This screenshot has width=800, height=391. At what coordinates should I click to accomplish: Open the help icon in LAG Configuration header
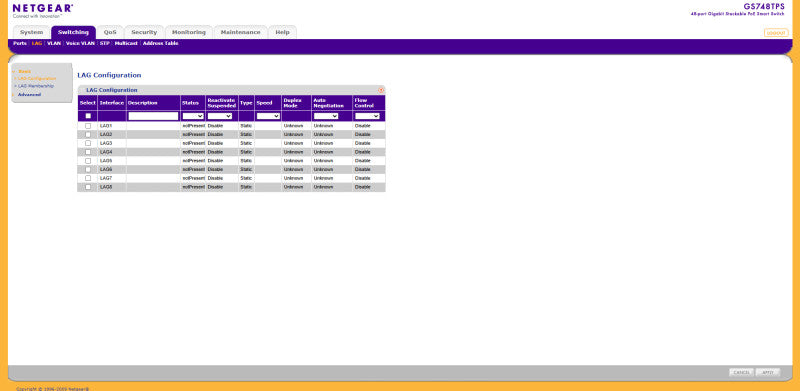tap(381, 90)
